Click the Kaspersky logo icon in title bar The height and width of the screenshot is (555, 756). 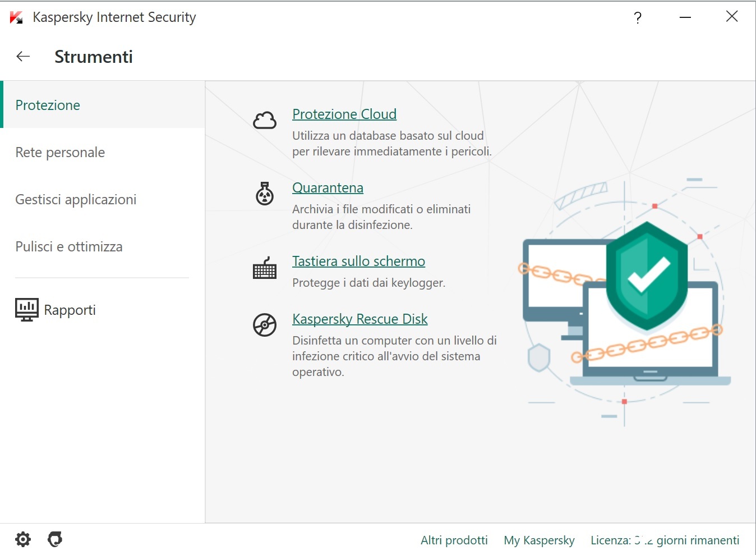[16, 17]
